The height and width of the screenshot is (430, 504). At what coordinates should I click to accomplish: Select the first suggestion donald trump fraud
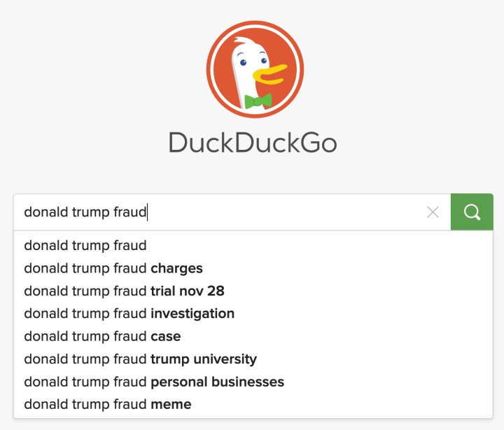tap(253, 245)
